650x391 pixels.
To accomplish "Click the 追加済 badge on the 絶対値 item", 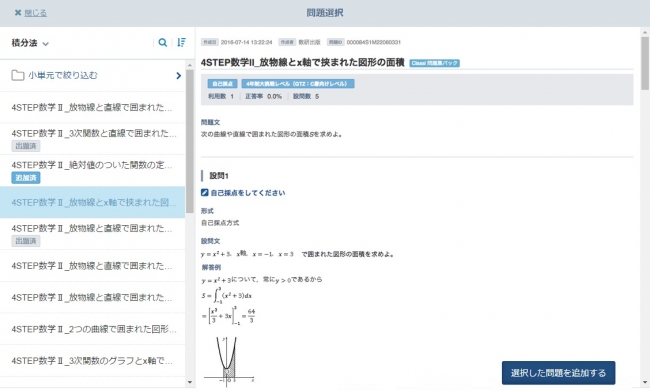I will coord(26,177).
